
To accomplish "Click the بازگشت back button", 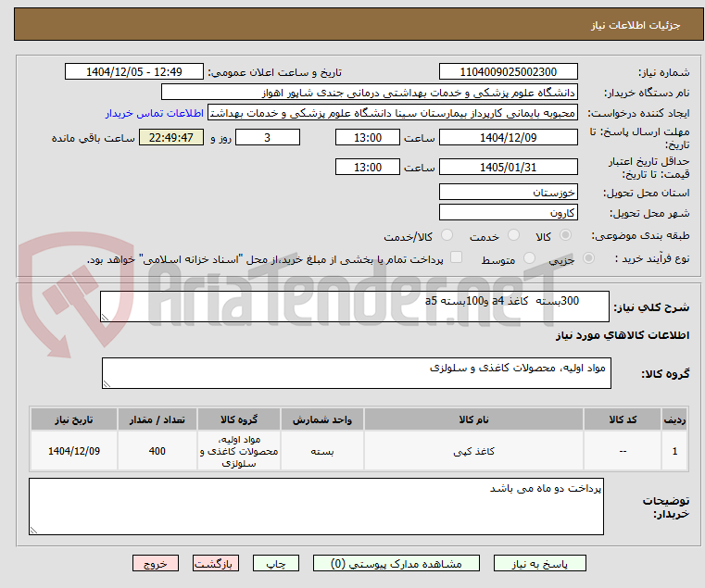I will click(216, 563).
